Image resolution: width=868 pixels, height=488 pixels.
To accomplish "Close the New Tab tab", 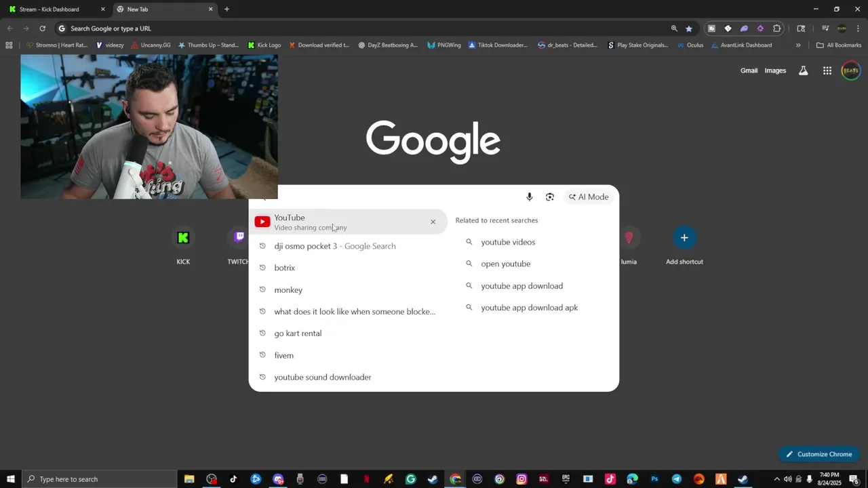I will (x=210, y=9).
